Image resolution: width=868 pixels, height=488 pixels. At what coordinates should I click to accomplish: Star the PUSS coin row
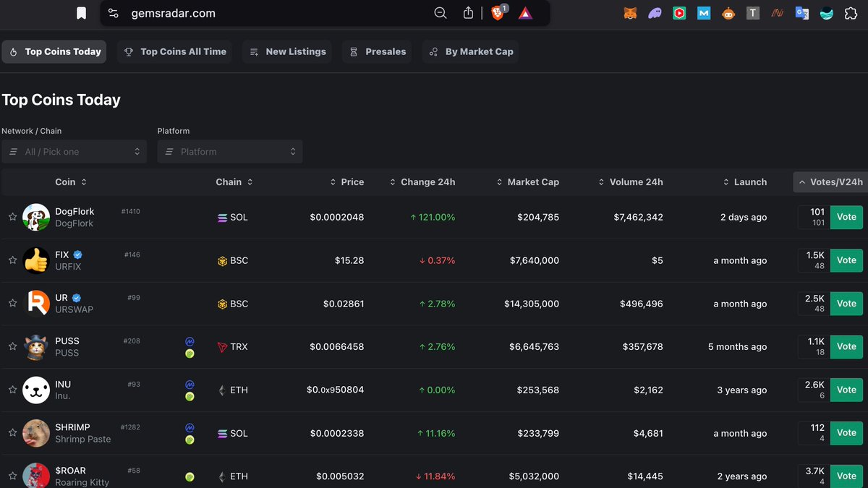coord(12,346)
